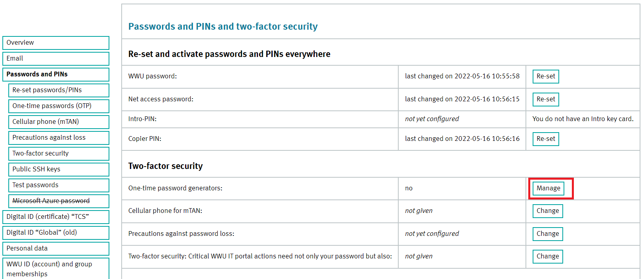Click the struck-through Microsoft Azure password item
This screenshot has height=279, width=644.
pos(59,201)
